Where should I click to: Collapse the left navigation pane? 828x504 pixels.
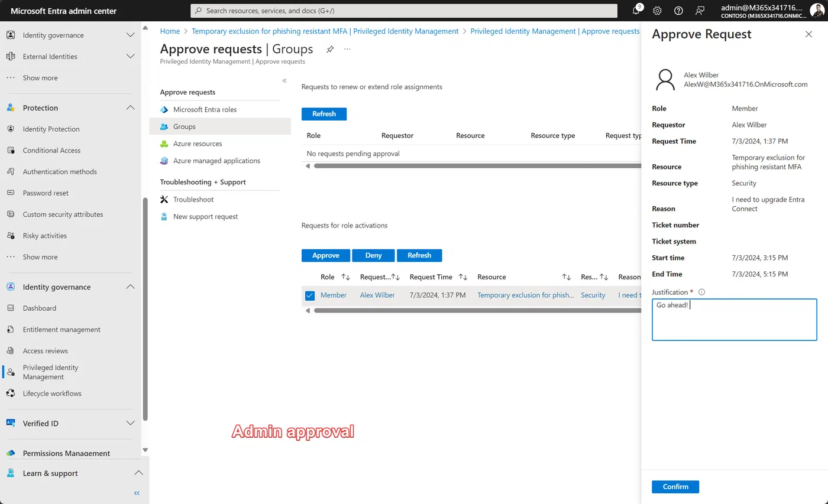(137, 493)
